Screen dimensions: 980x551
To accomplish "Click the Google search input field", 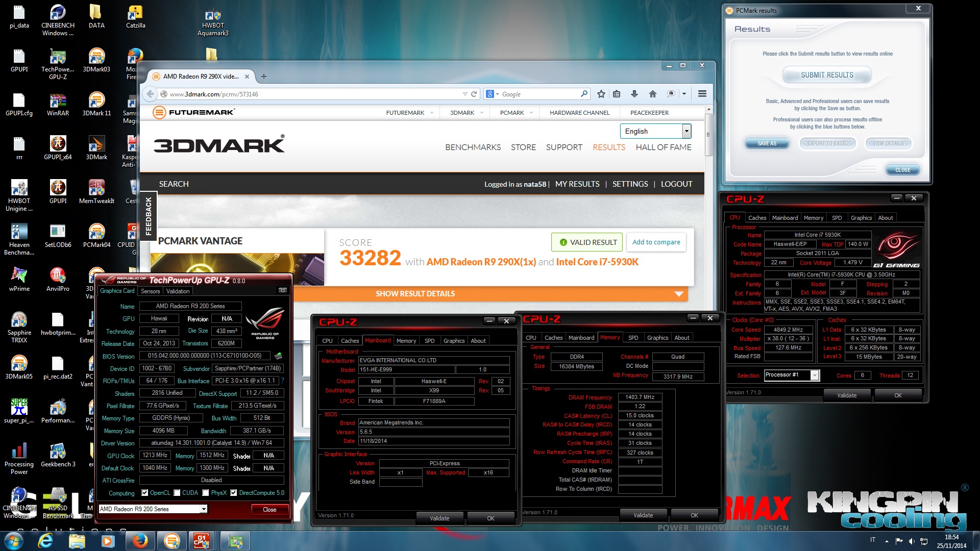I will [x=540, y=94].
